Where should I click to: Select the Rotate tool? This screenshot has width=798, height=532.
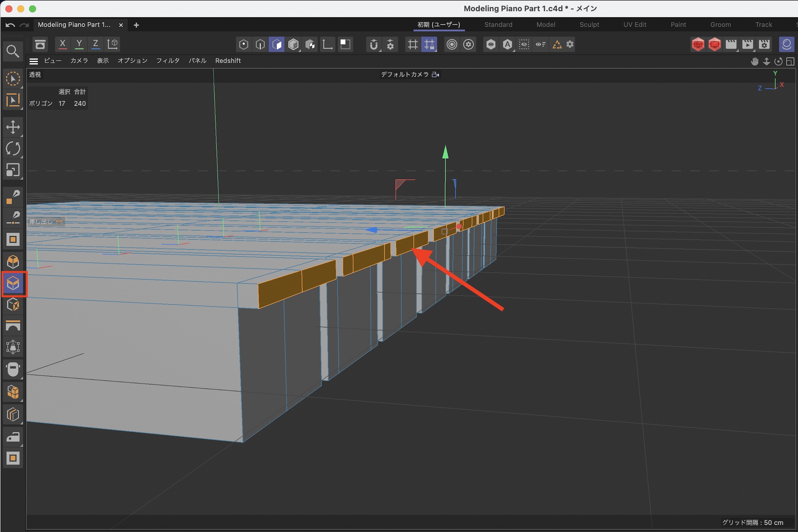[x=13, y=149]
